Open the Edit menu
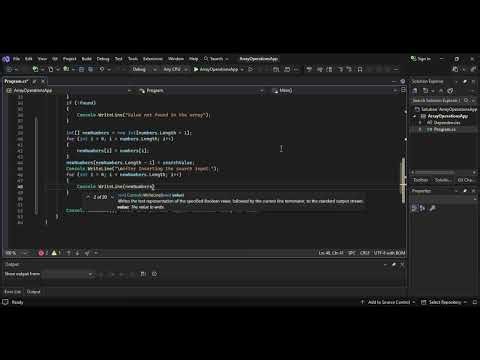 (x=29, y=59)
